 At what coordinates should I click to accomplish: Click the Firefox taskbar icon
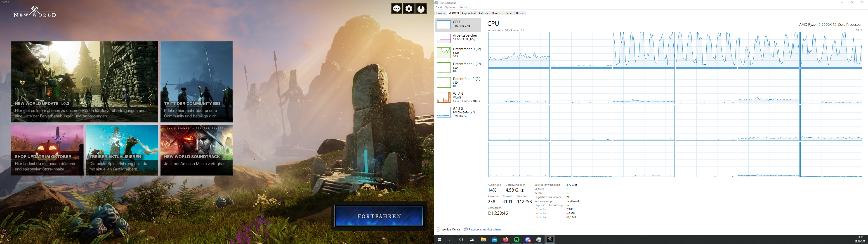pyautogui.click(x=505, y=240)
